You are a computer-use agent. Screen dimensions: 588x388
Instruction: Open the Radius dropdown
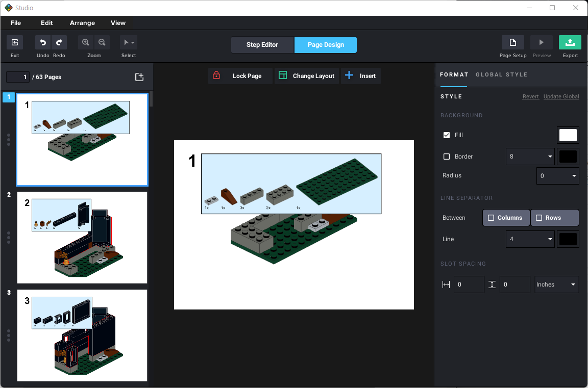pyautogui.click(x=557, y=176)
